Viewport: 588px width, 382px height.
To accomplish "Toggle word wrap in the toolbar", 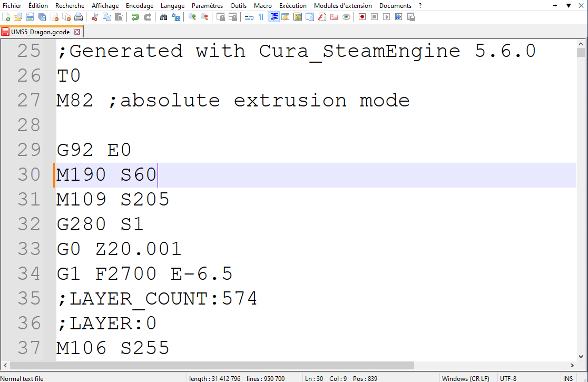I will 249,17.
